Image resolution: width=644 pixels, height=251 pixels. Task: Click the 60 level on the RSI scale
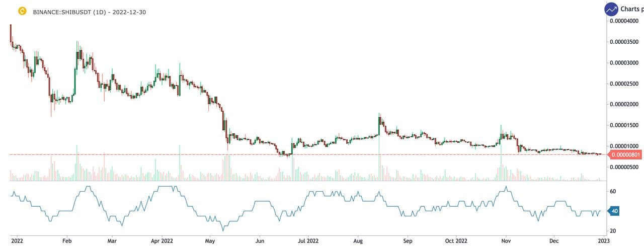(x=613, y=192)
